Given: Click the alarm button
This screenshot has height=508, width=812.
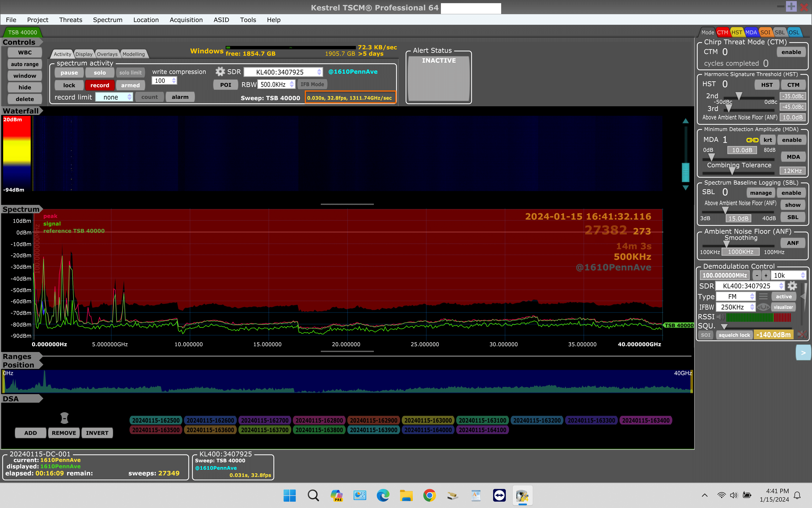Looking at the screenshot, I should point(180,97).
